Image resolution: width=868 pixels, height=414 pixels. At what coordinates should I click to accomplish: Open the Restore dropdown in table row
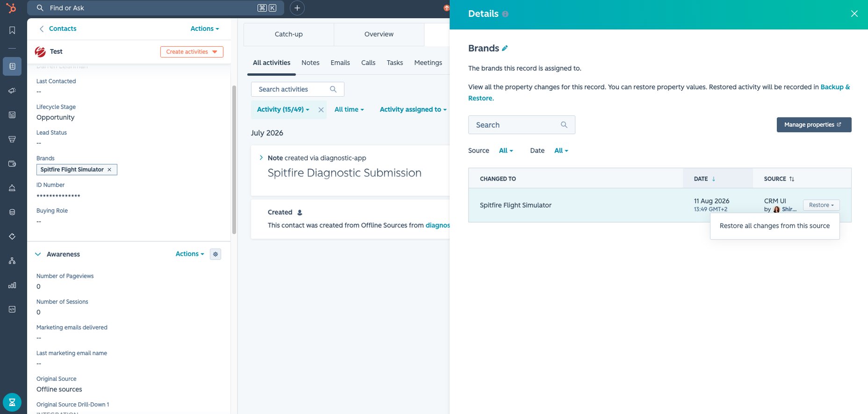click(821, 205)
